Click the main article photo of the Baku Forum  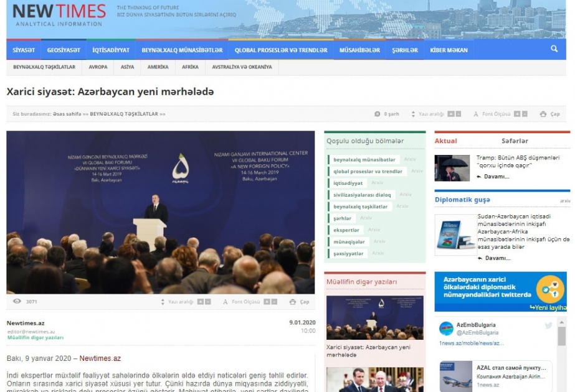click(x=161, y=212)
